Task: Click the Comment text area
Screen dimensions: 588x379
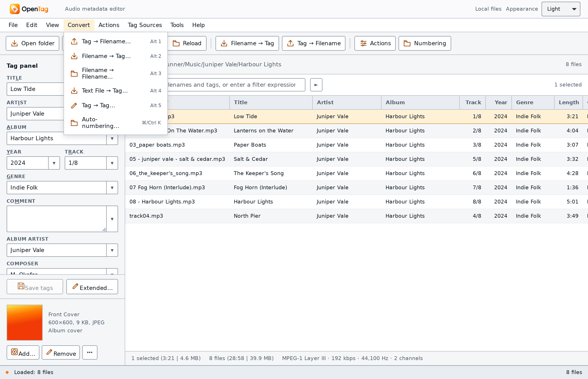Action: [x=57, y=219]
